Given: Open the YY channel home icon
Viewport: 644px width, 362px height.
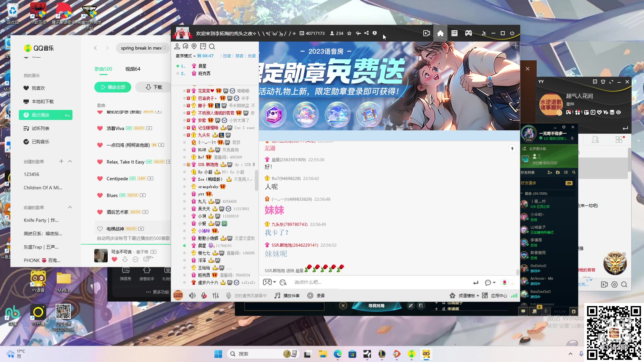Looking at the screenshot, I should coord(440,33).
